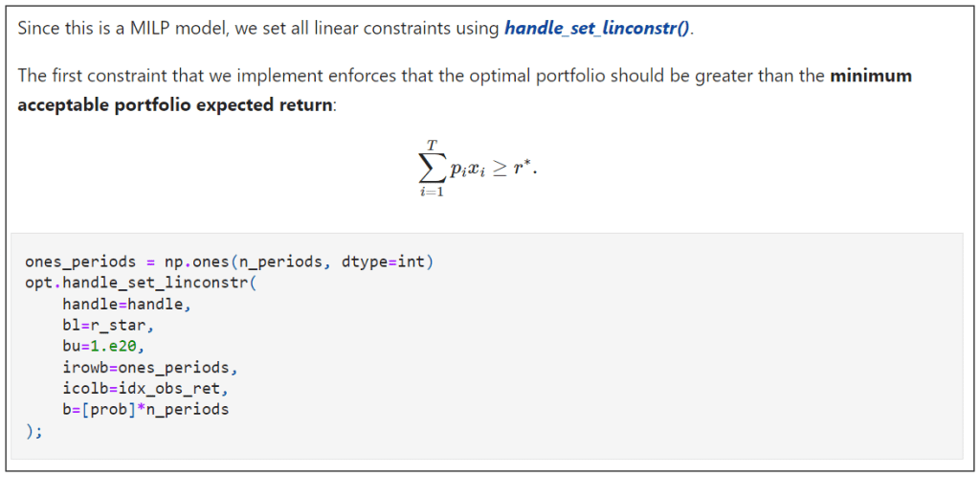Click the closing ");" code line
The width and height of the screenshot is (980, 477).
[33, 430]
